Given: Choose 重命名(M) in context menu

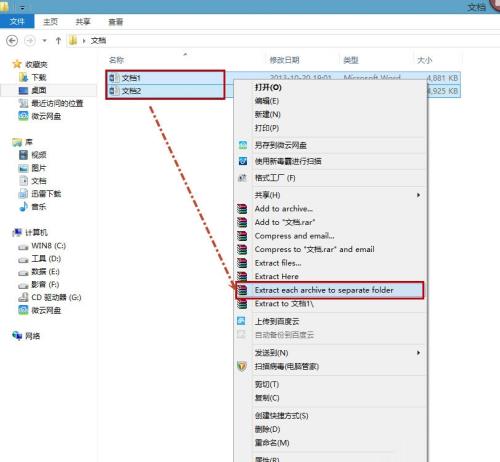Looking at the screenshot, I should 272,443.
